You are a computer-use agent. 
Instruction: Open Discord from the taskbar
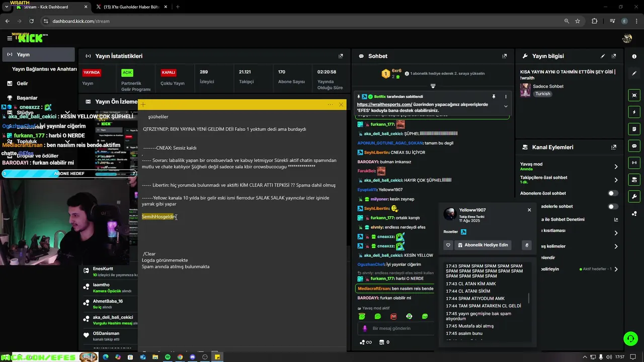193,357
